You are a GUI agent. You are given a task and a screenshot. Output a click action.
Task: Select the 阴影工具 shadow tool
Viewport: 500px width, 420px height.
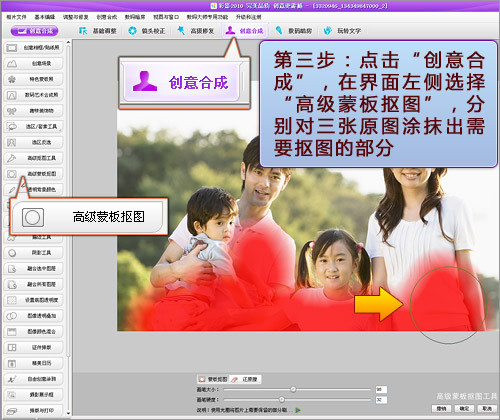point(33,253)
